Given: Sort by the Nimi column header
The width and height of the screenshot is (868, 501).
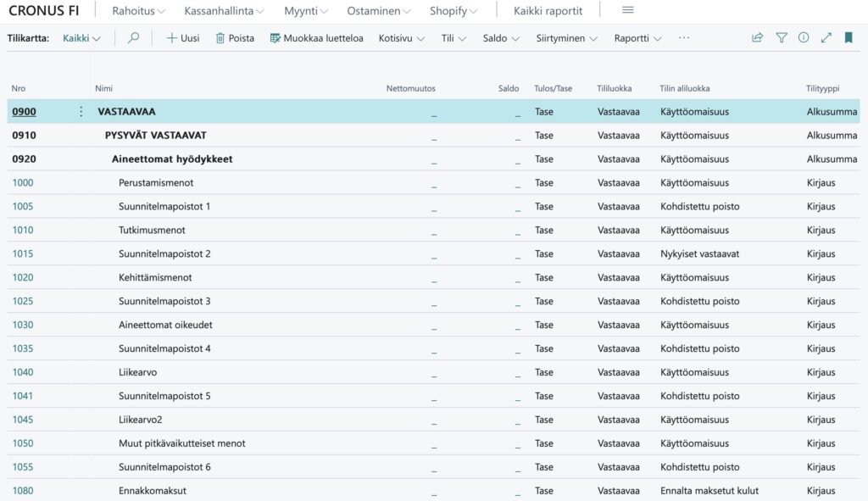Looking at the screenshot, I should (104, 88).
